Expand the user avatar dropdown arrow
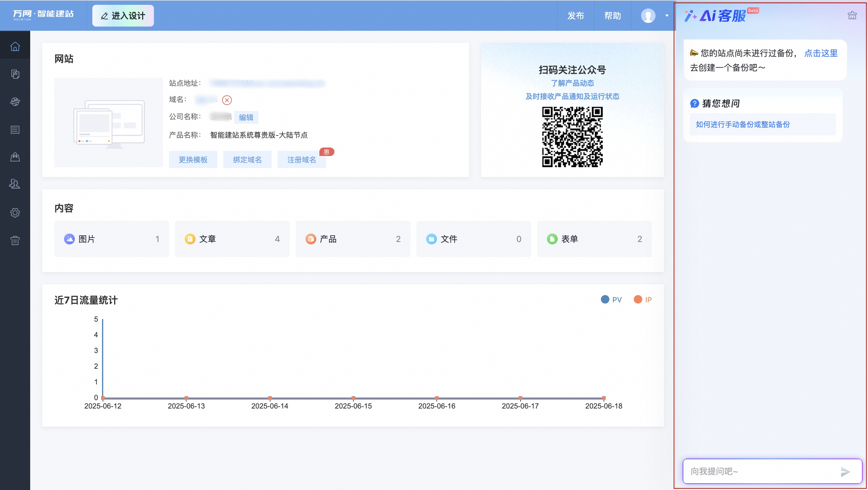 pos(666,15)
